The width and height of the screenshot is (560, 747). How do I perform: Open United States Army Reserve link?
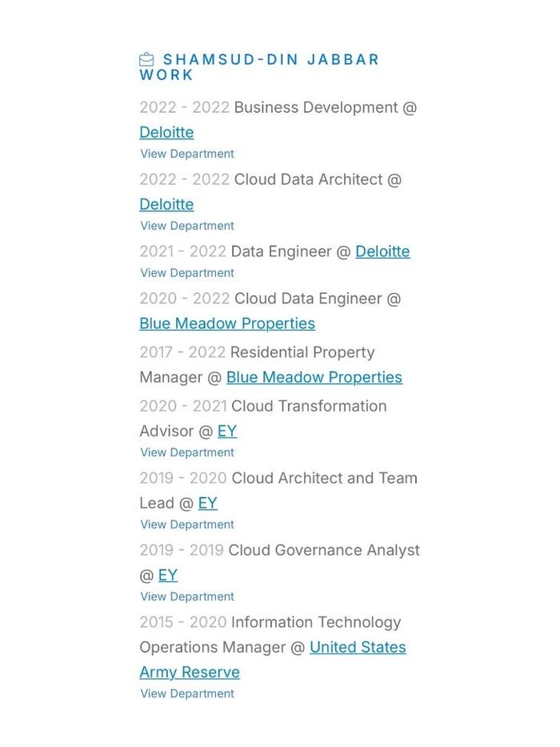click(358, 647)
